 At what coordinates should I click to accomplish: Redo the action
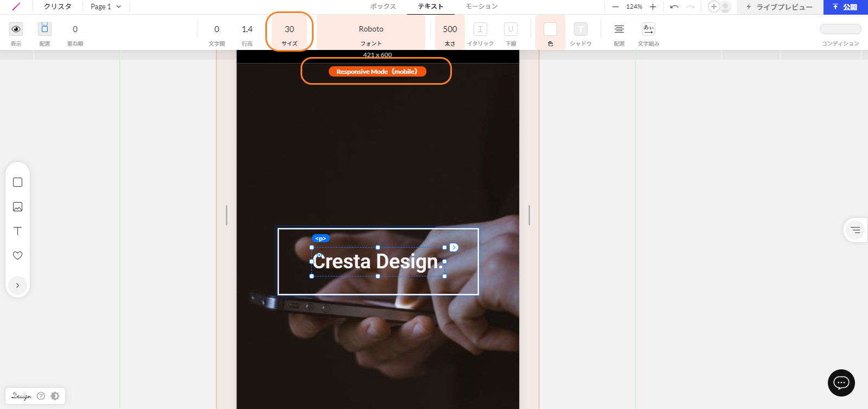(x=691, y=7)
